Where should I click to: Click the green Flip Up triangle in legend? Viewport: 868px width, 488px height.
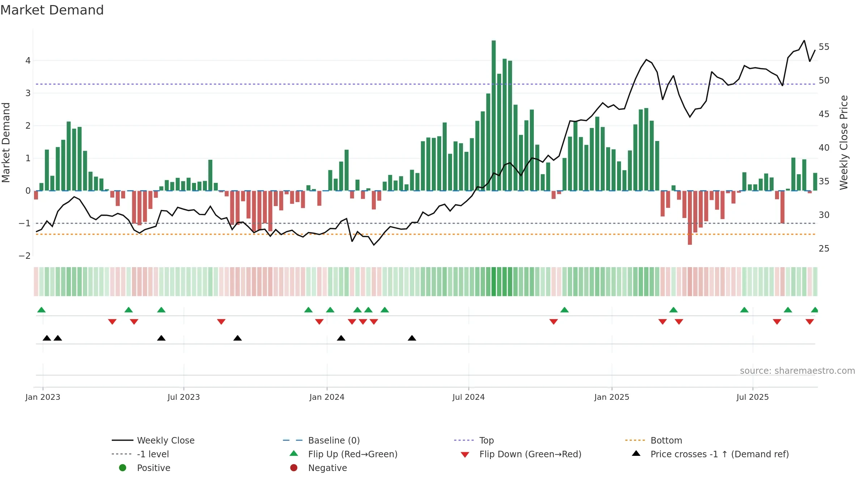point(294,453)
